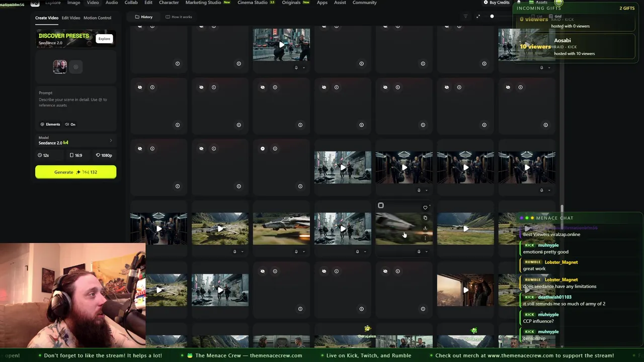This screenshot has width=644, height=362.
Task: Open the Assist link in top navigation
Action: coord(340,3)
